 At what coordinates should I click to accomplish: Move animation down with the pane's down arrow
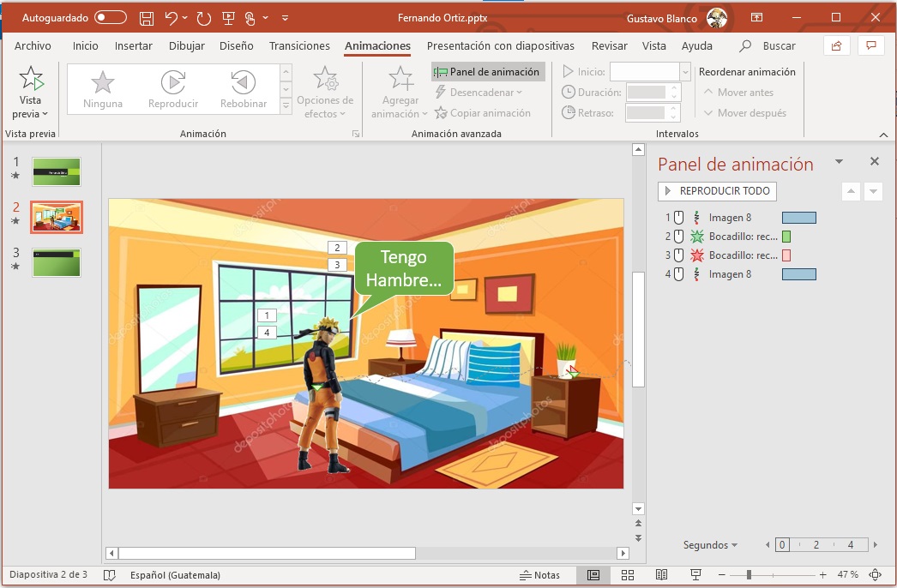pos(873,191)
